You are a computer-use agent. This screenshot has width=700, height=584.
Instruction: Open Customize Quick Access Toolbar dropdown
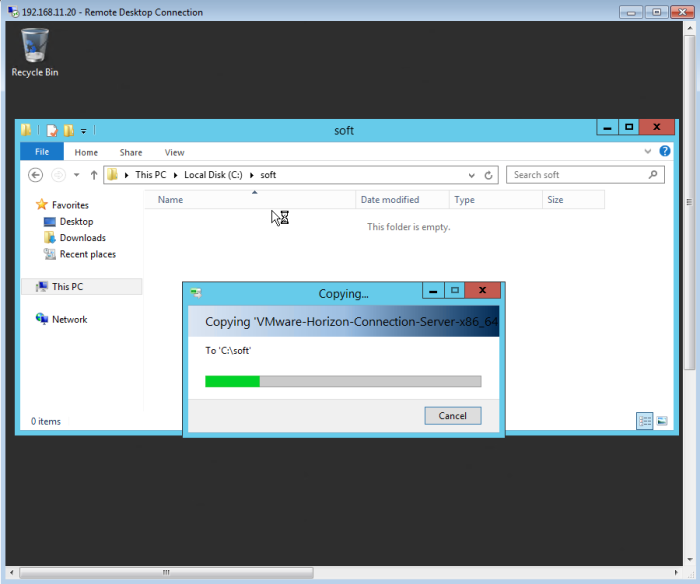click(x=84, y=131)
